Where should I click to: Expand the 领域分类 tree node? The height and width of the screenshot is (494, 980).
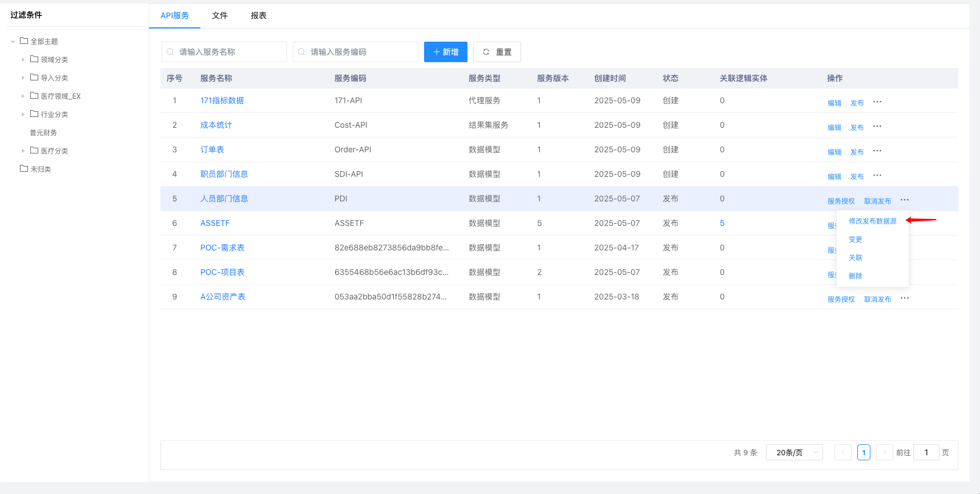[23, 60]
